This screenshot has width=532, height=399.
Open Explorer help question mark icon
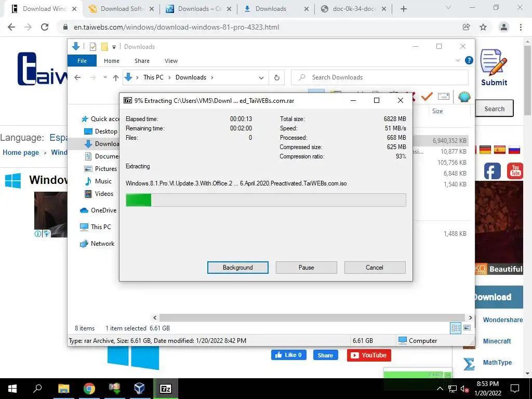pos(469,60)
